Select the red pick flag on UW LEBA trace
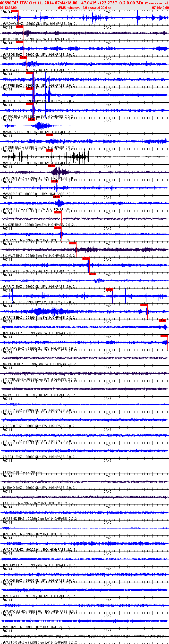The image size is (169, 644). click(x=49, y=150)
